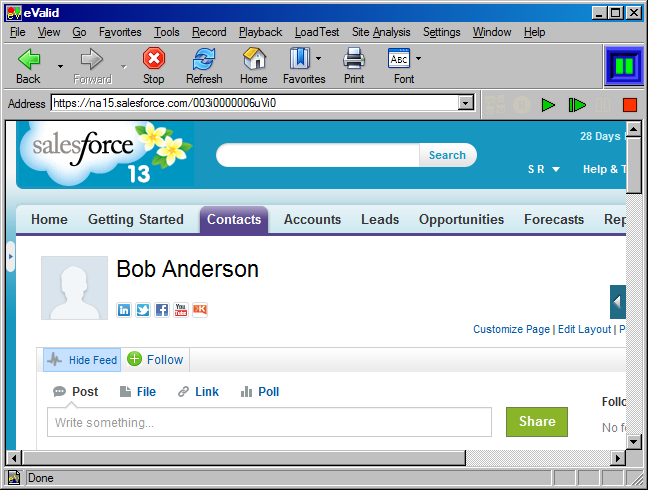Image resolution: width=648 pixels, height=490 pixels.
Task: Open the Tools menu
Action: (x=167, y=32)
